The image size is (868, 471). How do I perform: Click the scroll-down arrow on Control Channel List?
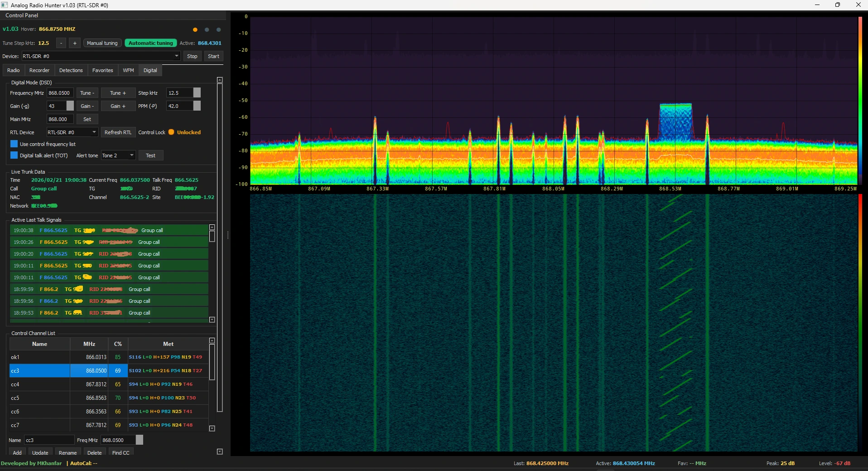212,428
